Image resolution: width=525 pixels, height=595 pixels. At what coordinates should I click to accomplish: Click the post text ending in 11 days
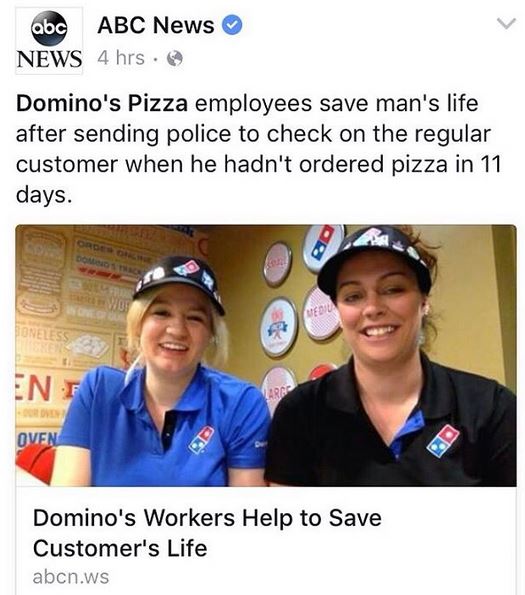tap(258, 149)
